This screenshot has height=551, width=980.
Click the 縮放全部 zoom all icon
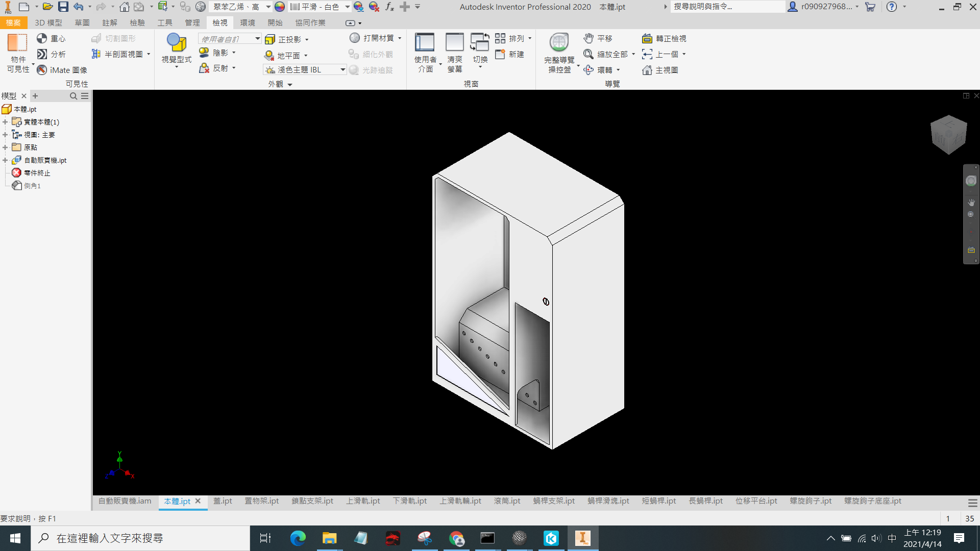tap(588, 54)
